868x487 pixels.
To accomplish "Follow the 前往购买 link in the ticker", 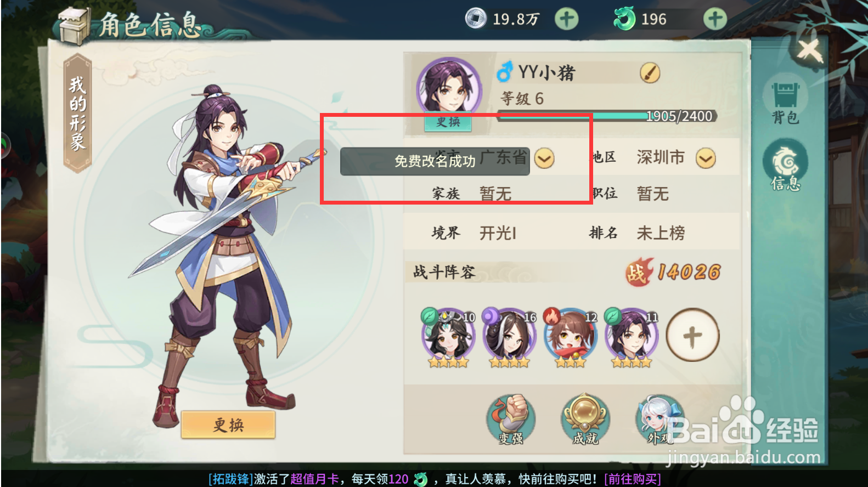I will [x=632, y=479].
